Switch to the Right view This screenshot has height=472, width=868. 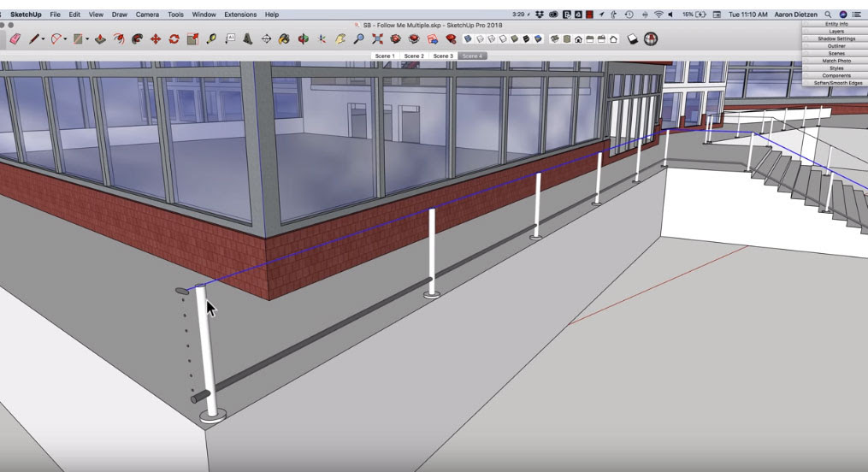tap(590, 38)
